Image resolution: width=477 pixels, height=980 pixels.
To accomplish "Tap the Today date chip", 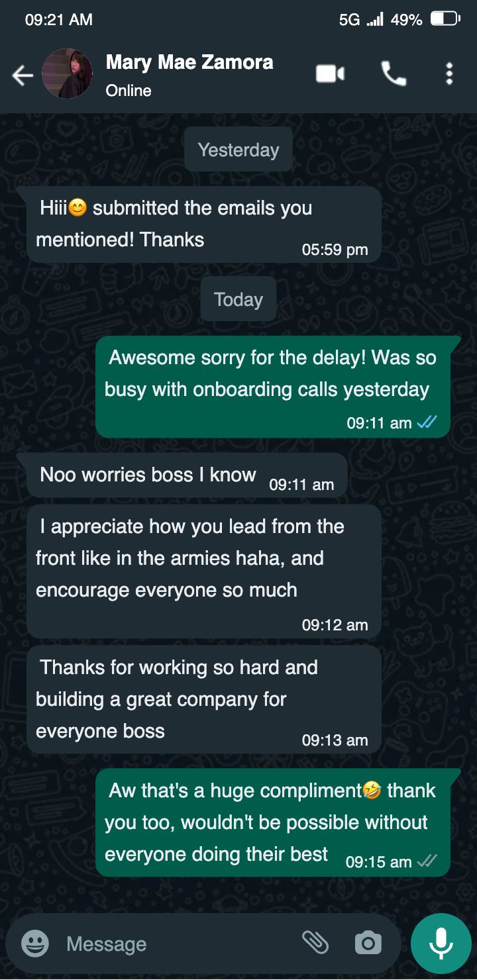I will coord(238,299).
